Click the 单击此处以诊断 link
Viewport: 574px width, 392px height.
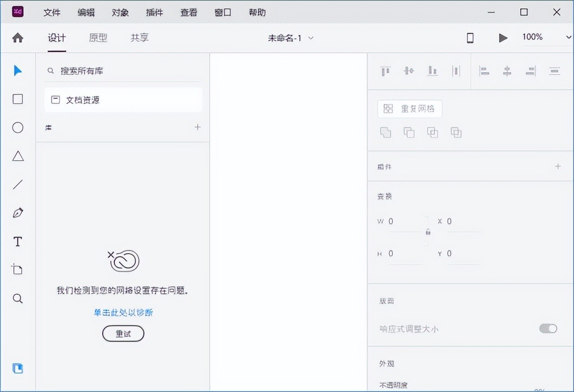pyautogui.click(x=123, y=312)
